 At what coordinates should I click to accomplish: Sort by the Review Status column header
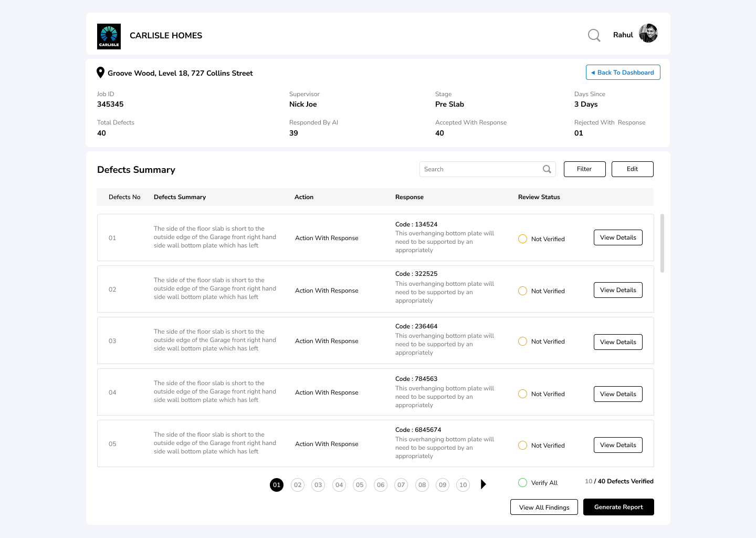coord(539,196)
